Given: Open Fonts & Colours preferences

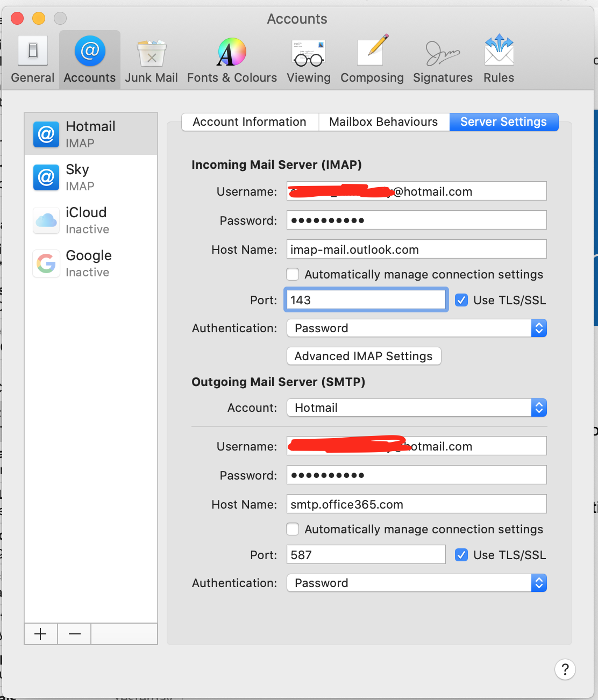Looking at the screenshot, I should point(232,60).
